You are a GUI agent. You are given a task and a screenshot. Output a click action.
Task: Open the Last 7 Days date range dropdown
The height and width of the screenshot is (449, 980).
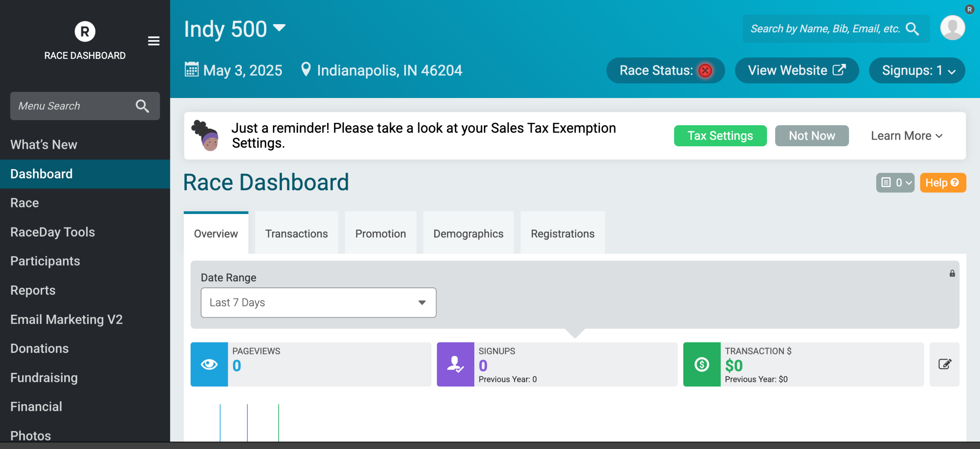click(x=318, y=302)
